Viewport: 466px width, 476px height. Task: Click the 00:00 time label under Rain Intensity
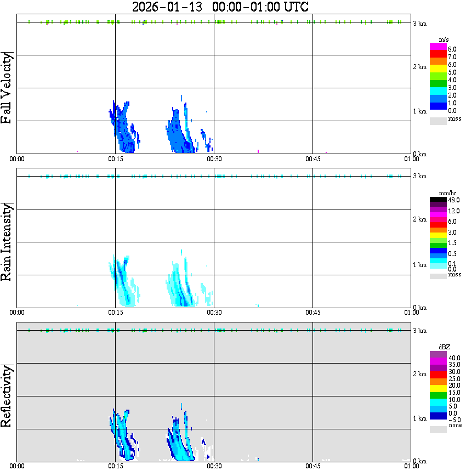pyautogui.click(x=16, y=313)
